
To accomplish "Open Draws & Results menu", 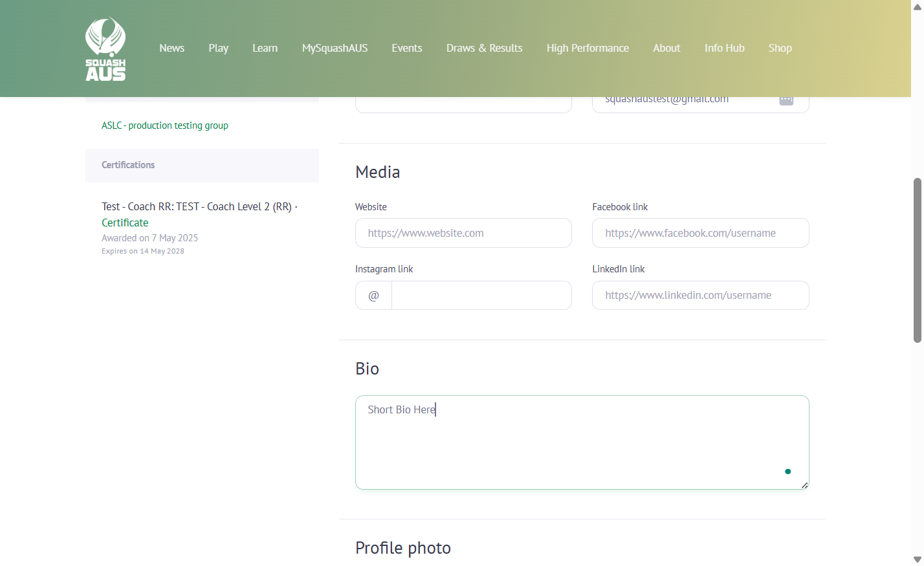I will click(484, 48).
